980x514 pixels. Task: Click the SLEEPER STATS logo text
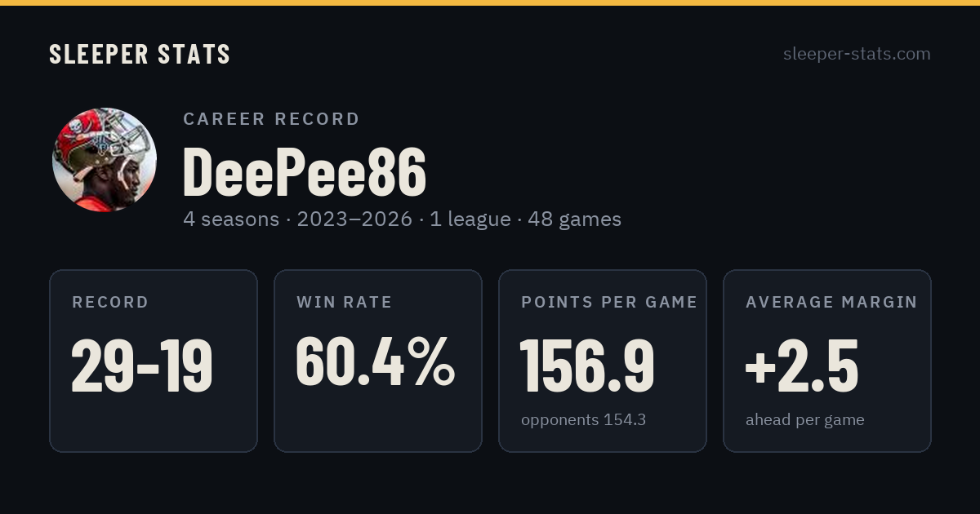[x=140, y=54]
